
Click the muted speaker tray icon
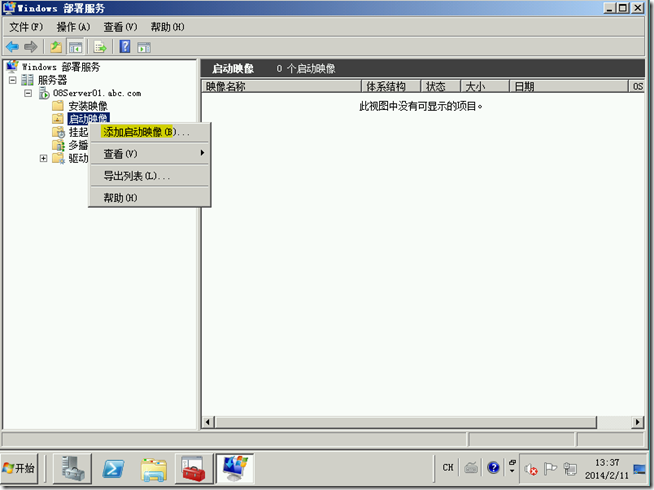click(531, 469)
